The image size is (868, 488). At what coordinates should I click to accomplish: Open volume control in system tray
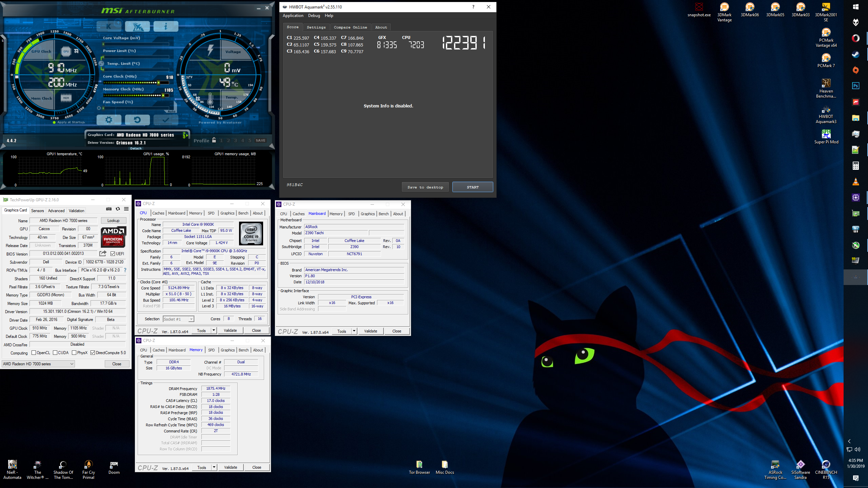[x=858, y=449]
